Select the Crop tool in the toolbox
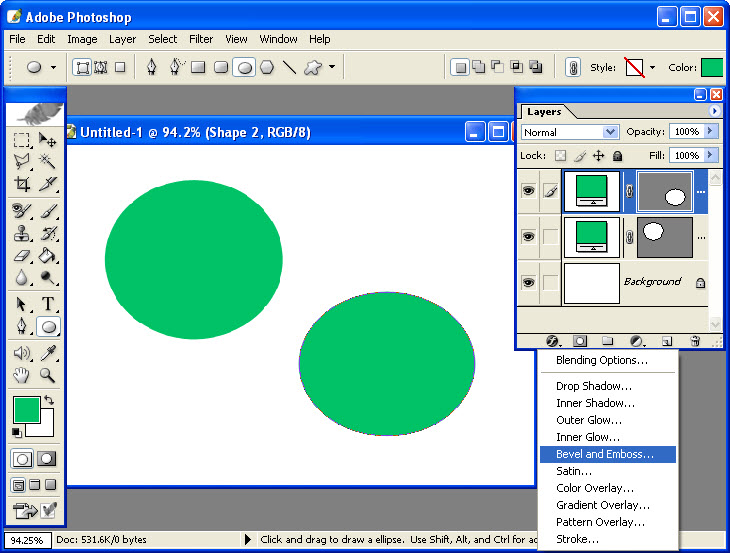Screen dimensions: 730x553 coord(22,184)
